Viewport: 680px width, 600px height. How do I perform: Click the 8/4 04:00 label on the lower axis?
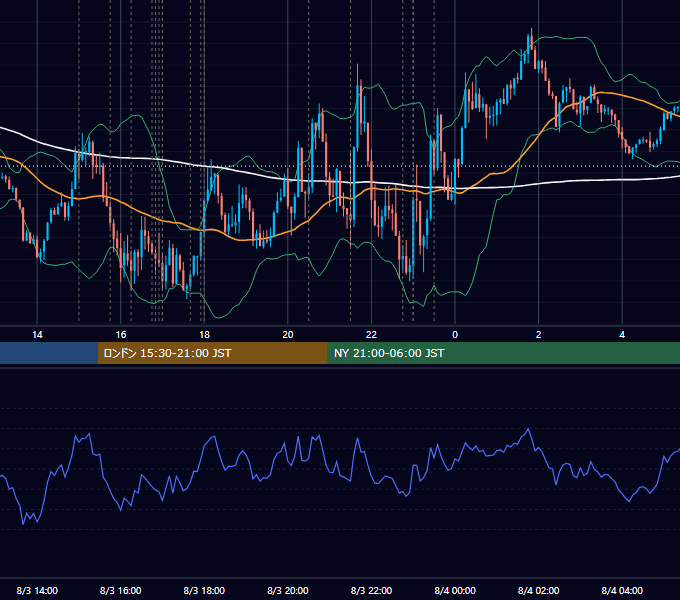622,590
